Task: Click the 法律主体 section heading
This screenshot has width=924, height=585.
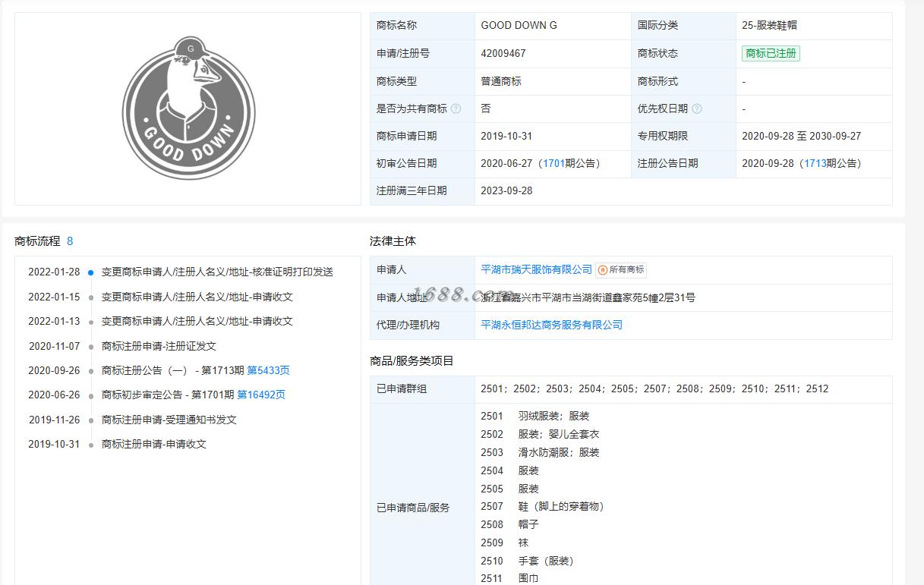Action: (x=393, y=241)
